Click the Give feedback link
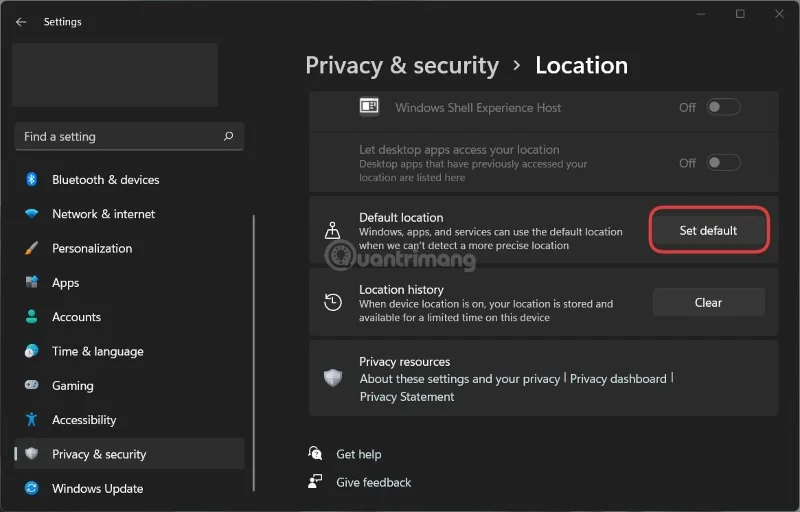The width and height of the screenshot is (800, 512). (x=373, y=482)
